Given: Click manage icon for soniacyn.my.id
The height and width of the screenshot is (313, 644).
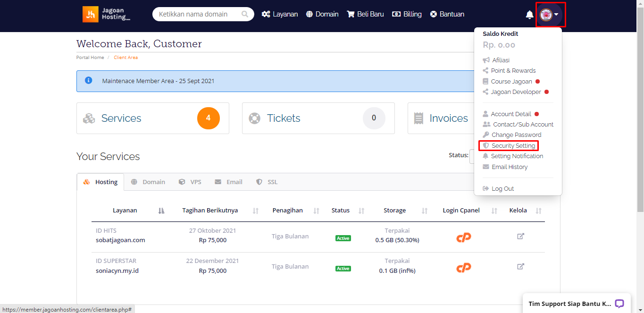Looking at the screenshot, I should pyautogui.click(x=520, y=266).
